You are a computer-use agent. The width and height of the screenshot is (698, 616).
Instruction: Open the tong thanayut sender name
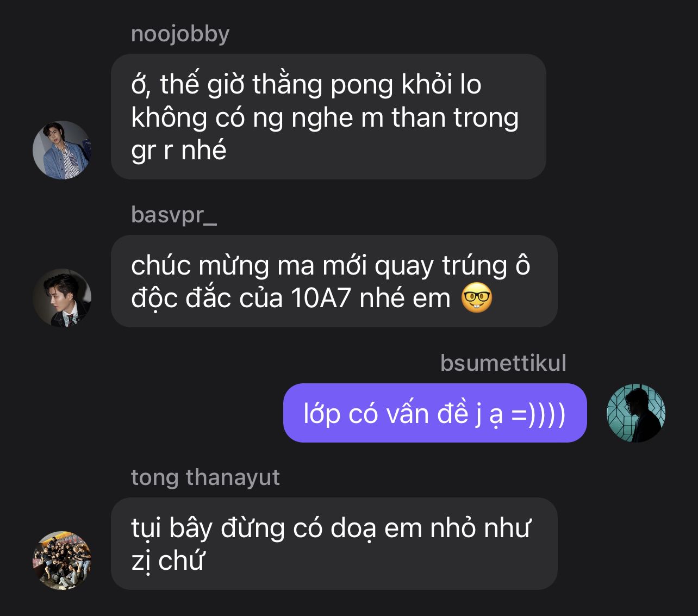pos(205,478)
